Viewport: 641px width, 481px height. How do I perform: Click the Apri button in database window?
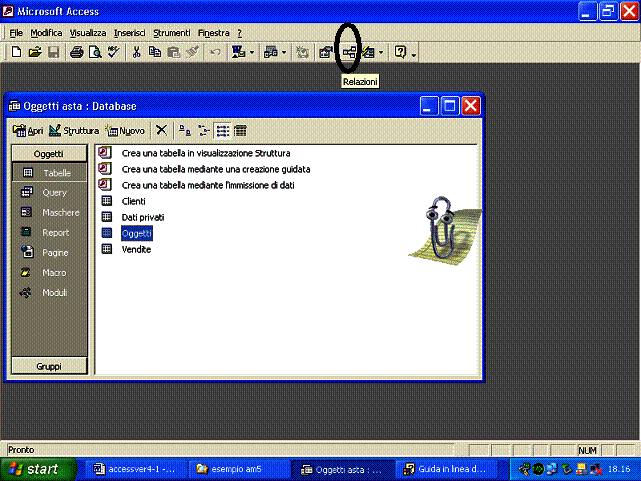[28, 131]
